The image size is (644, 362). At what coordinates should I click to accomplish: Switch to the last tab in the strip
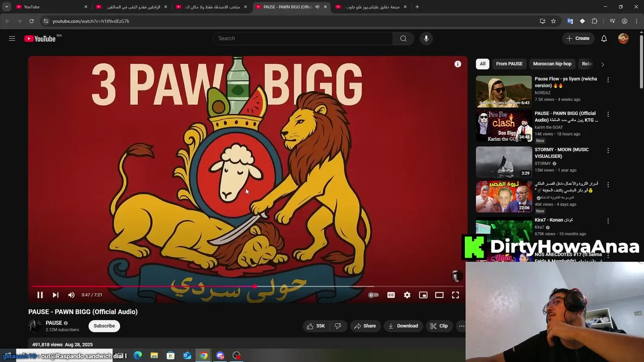click(372, 7)
